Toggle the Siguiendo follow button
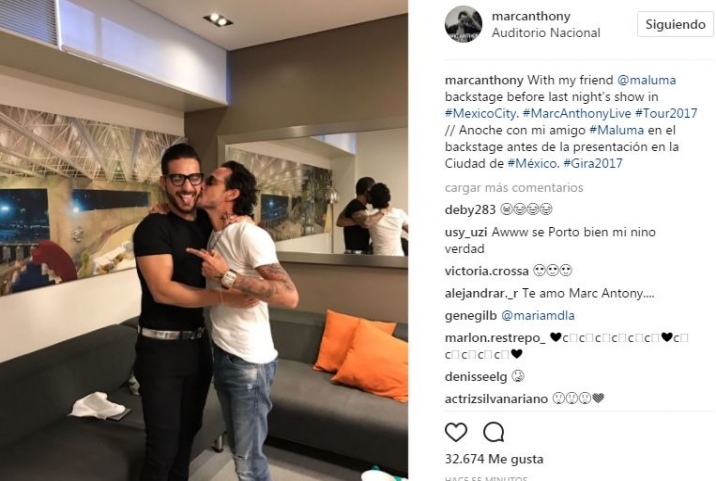Image resolution: width=716 pixels, height=481 pixels. [x=675, y=24]
